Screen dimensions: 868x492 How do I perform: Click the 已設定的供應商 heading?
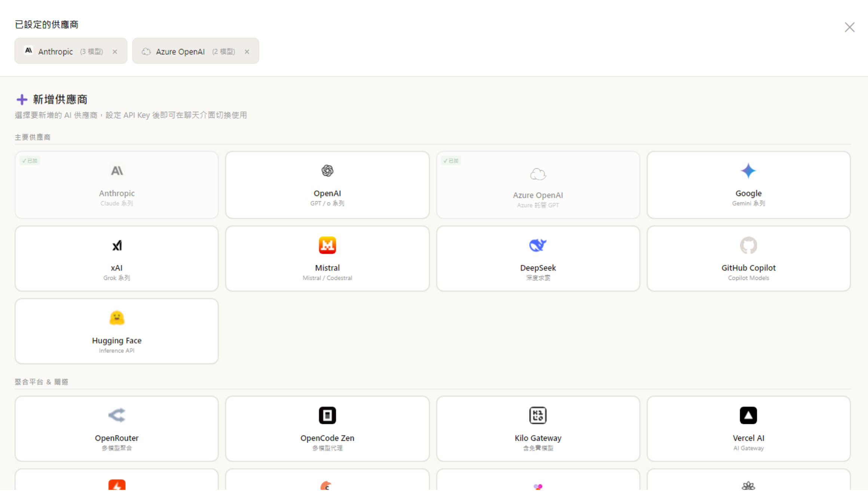coord(46,25)
